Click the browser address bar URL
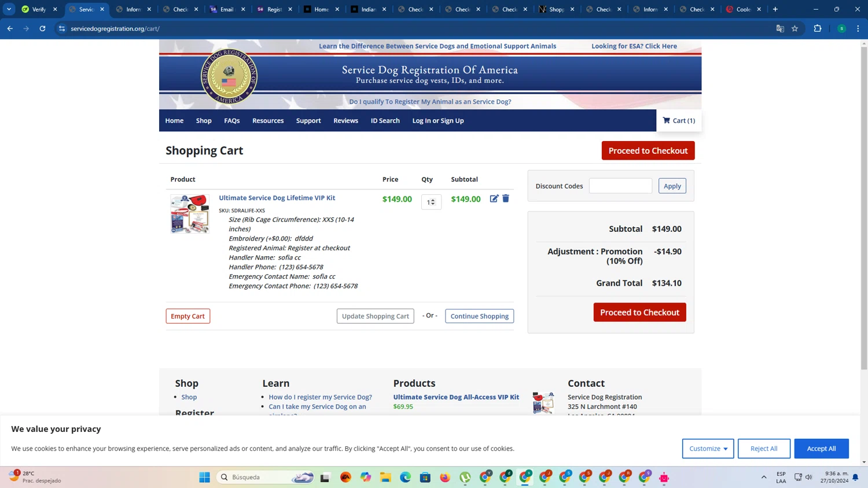Viewport: 868px width, 488px height. (115, 28)
